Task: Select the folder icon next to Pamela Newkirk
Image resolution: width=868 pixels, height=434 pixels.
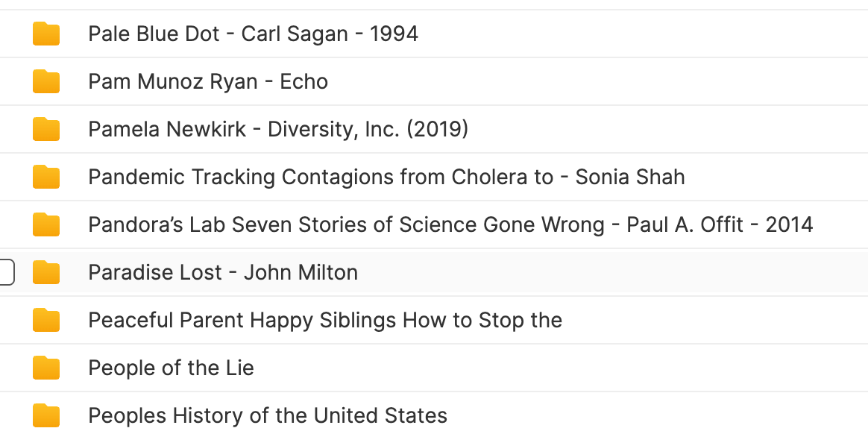Action: tap(46, 129)
